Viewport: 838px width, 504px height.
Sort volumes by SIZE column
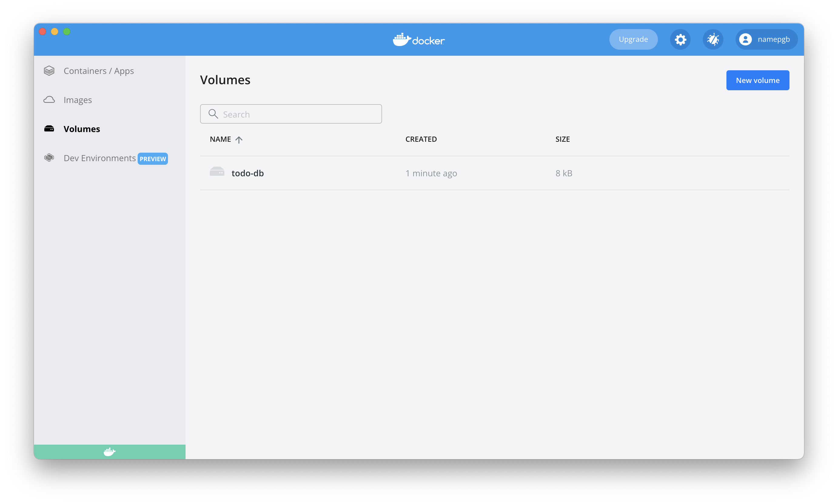pos(562,139)
